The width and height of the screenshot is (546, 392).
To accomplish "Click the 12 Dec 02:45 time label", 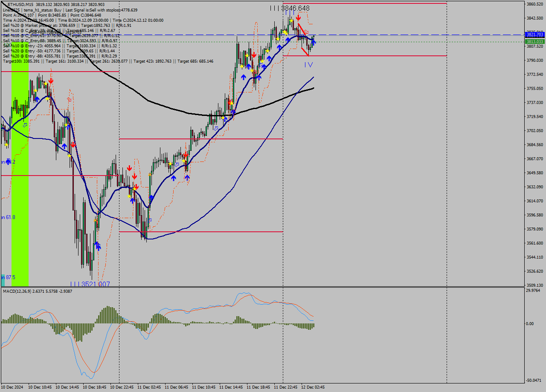I will click(x=313, y=387).
